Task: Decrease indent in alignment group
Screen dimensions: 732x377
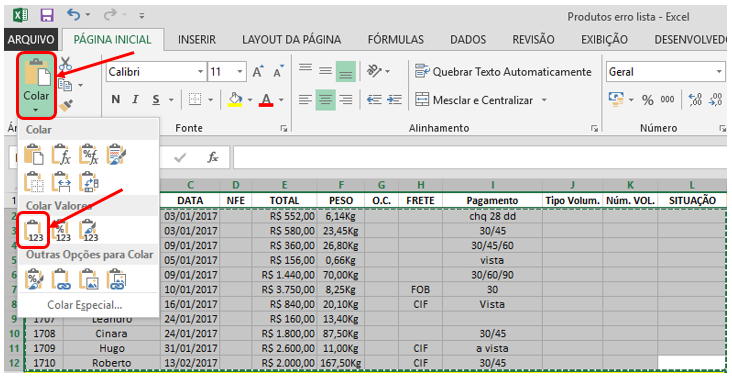Action: click(x=374, y=100)
